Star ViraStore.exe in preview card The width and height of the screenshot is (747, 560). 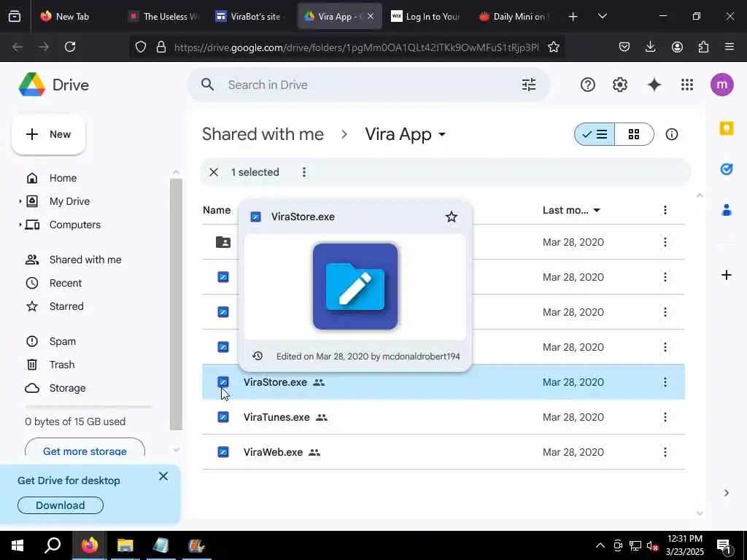click(451, 217)
